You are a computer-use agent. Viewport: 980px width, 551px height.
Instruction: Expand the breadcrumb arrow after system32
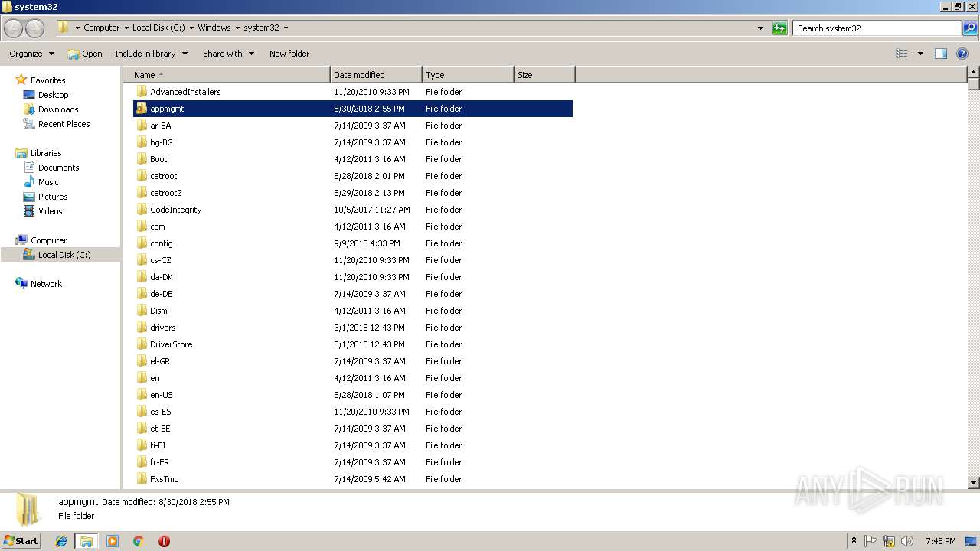click(x=286, y=28)
